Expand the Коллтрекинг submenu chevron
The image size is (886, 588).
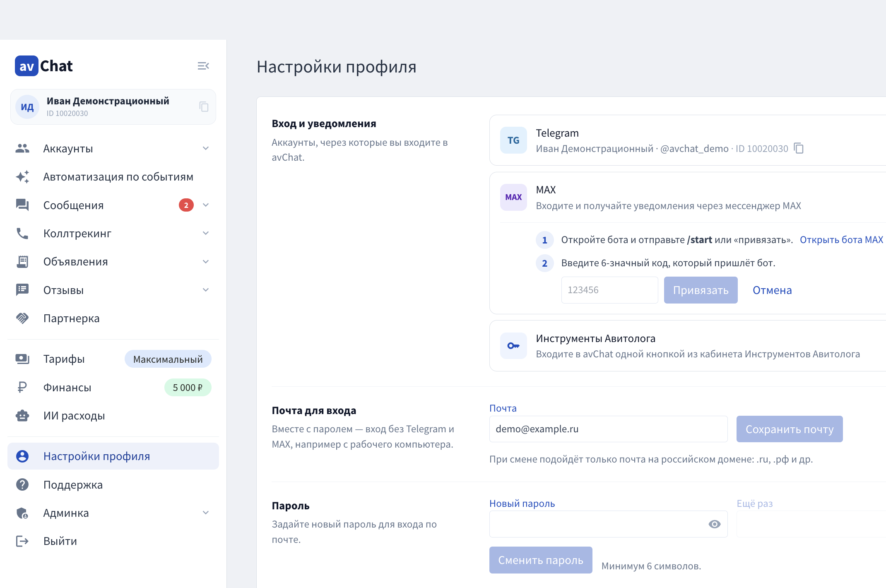(206, 233)
